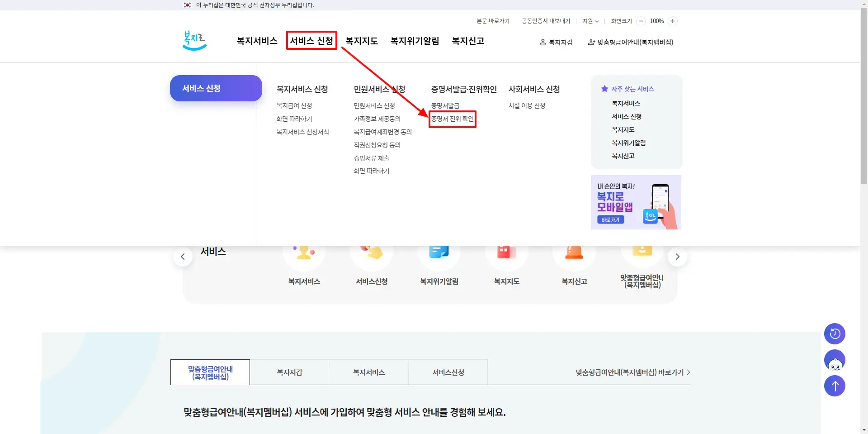Select 가족정보 제공동의

coord(377,119)
